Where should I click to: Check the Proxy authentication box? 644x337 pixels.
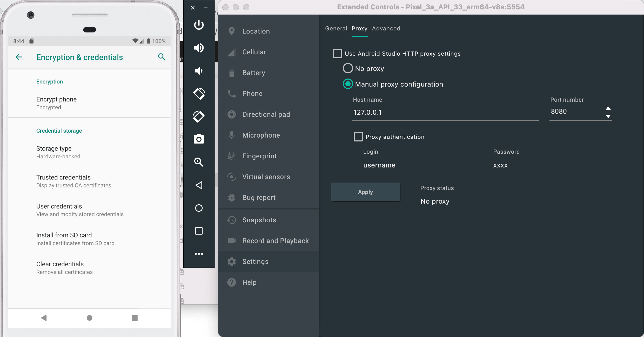[x=358, y=137]
